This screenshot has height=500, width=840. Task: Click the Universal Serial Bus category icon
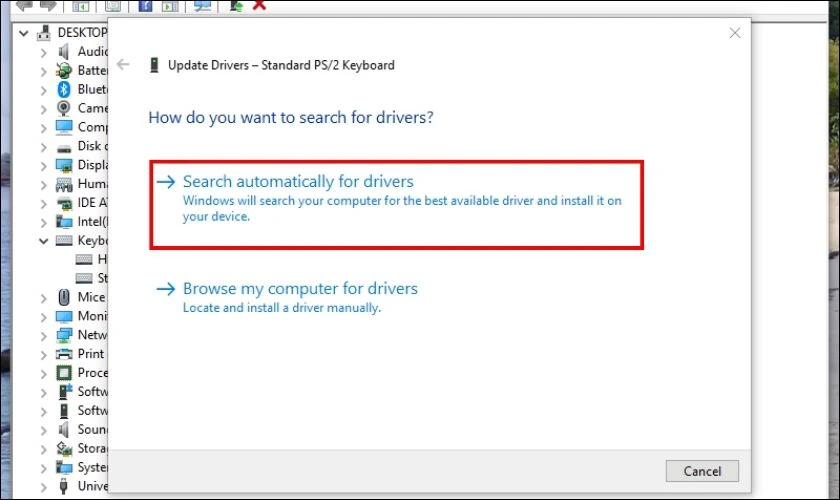point(64,486)
